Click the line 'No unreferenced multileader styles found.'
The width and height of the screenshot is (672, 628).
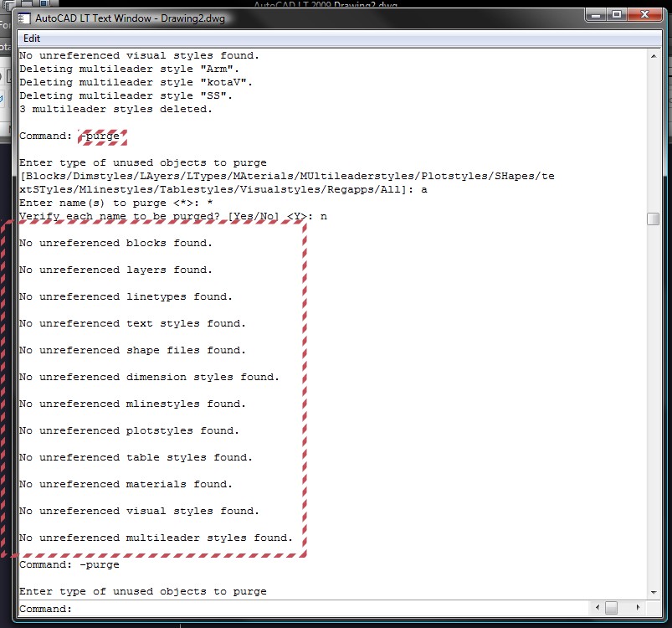(156, 538)
